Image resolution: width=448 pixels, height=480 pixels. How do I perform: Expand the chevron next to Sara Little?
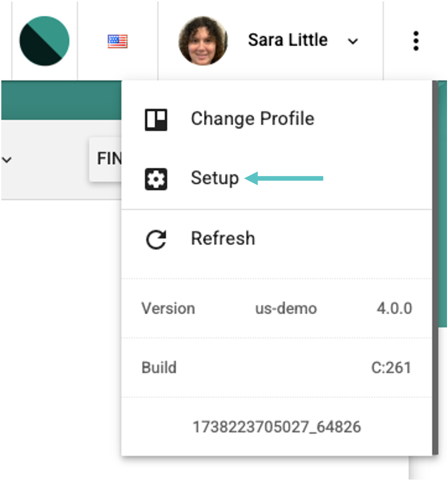point(353,42)
